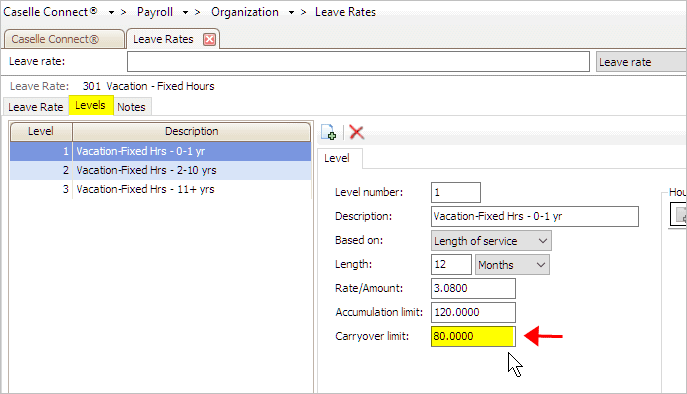The image size is (687, 394).
Task: Click level number 2 cell
Action: [x=42, y=170]
